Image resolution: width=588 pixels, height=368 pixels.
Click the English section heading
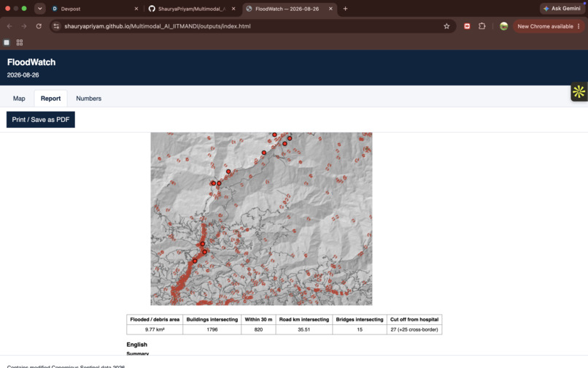point(137,345)
